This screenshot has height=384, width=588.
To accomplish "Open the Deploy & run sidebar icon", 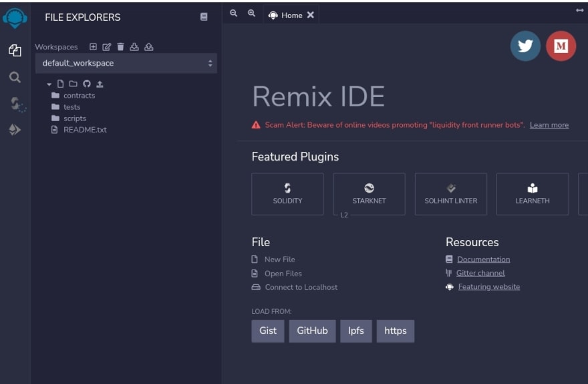I will point(15,130).
